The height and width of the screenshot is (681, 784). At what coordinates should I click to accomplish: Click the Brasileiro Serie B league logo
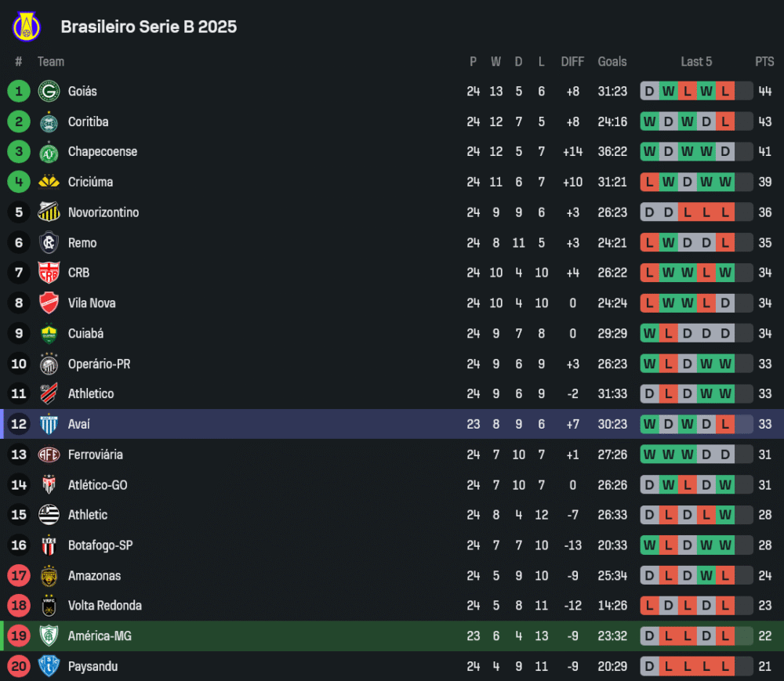26,27
